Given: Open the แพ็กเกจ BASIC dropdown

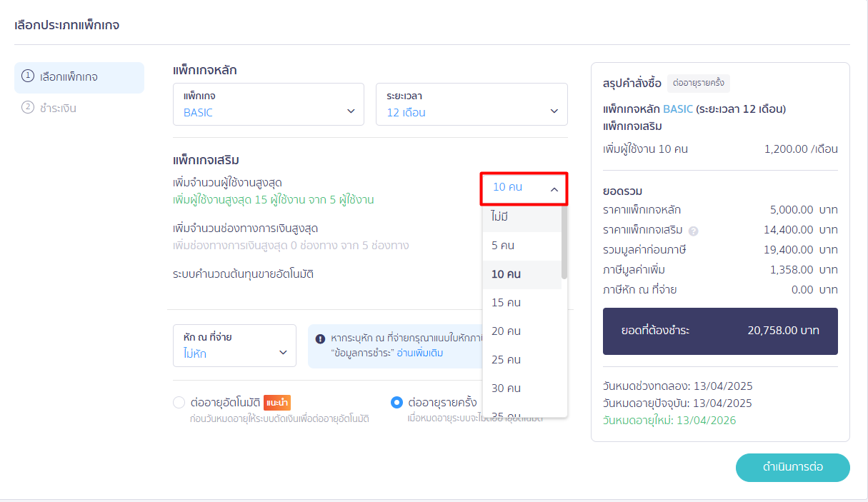Looking at the screenshot, I should pyautogui.click(x=269, y=104).
